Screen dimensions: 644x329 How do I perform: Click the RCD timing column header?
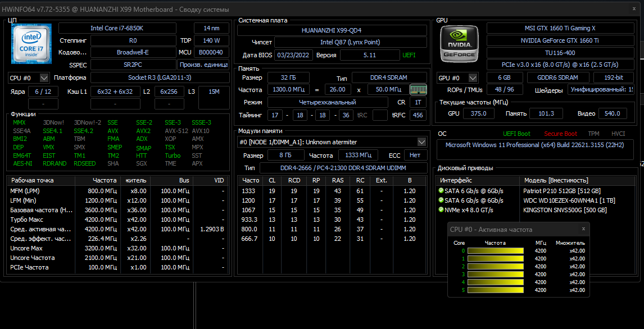pyautogui.click(x=294, y=180)
